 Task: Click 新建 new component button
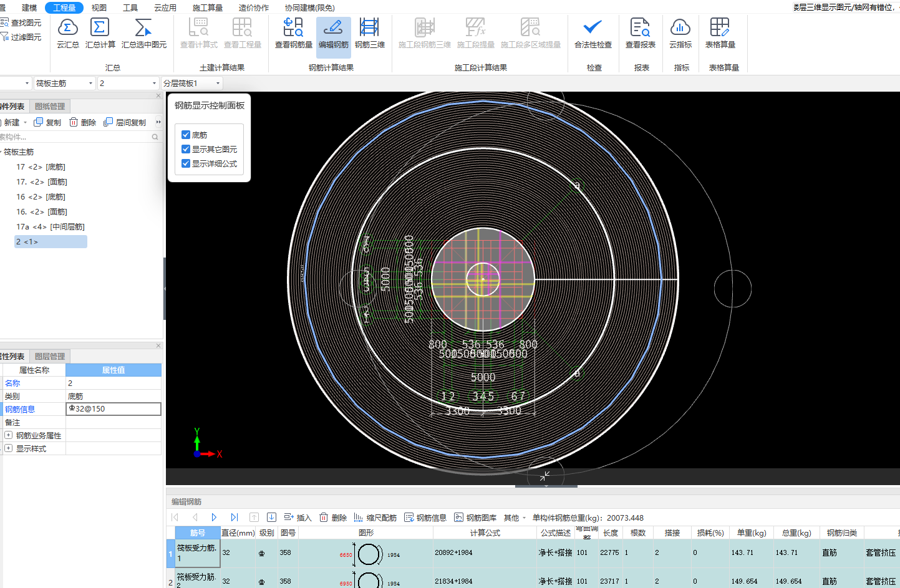click(x=10, y=122)
